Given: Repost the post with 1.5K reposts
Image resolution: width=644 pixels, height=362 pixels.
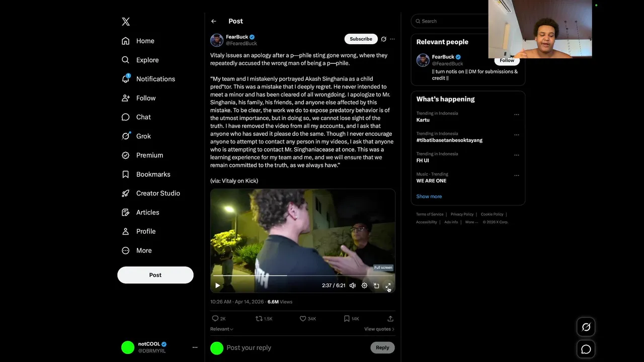Looking at the screenshot, I should click(x=264, y=319).
